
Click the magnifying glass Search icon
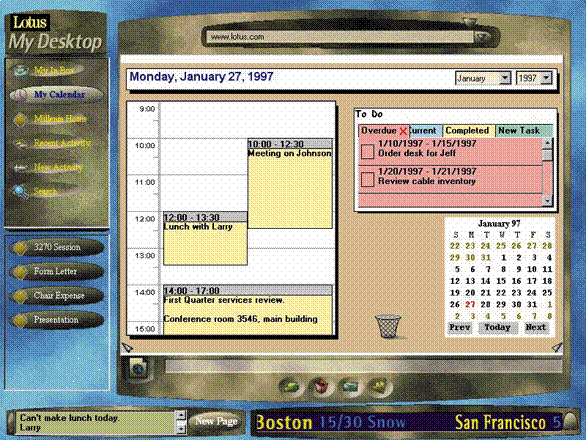tap(20, 192)
